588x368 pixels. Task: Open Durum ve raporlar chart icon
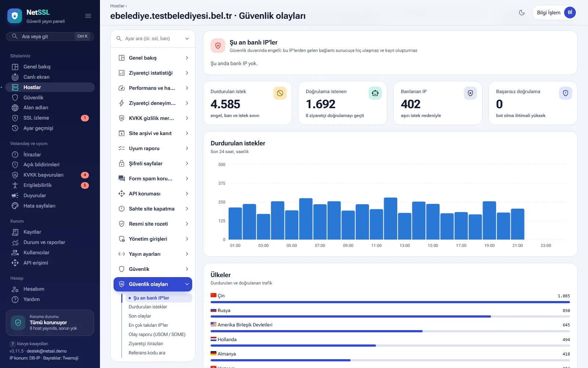(15, 242)
